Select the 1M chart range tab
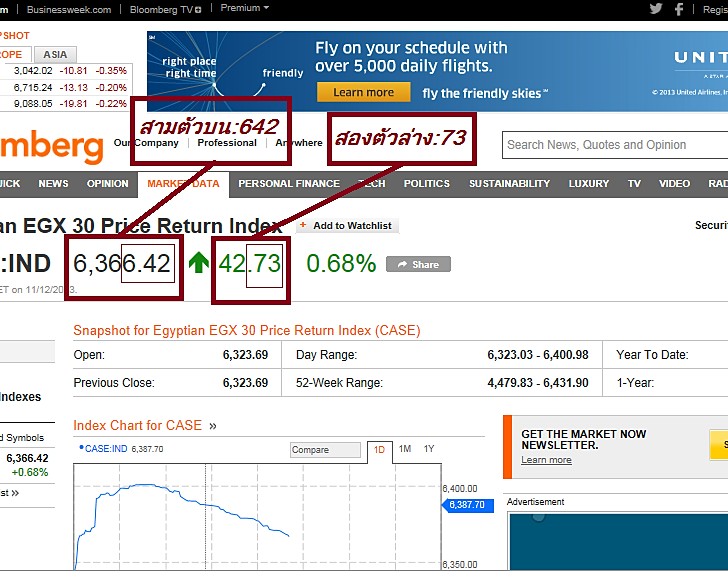 [405, 449]
